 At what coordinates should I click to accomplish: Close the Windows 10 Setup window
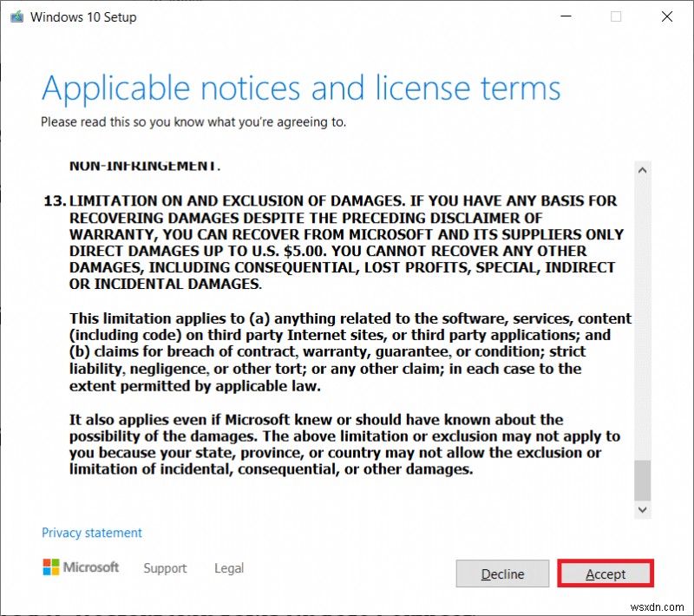coord(666,16)
